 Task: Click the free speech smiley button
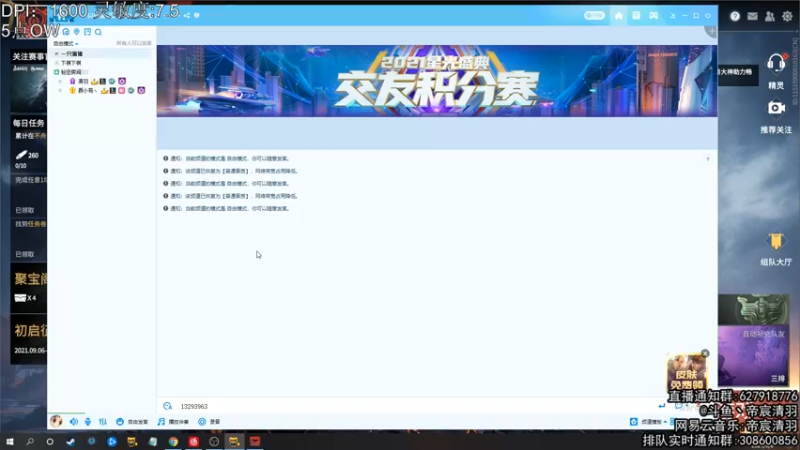click(x=132, y=421)
